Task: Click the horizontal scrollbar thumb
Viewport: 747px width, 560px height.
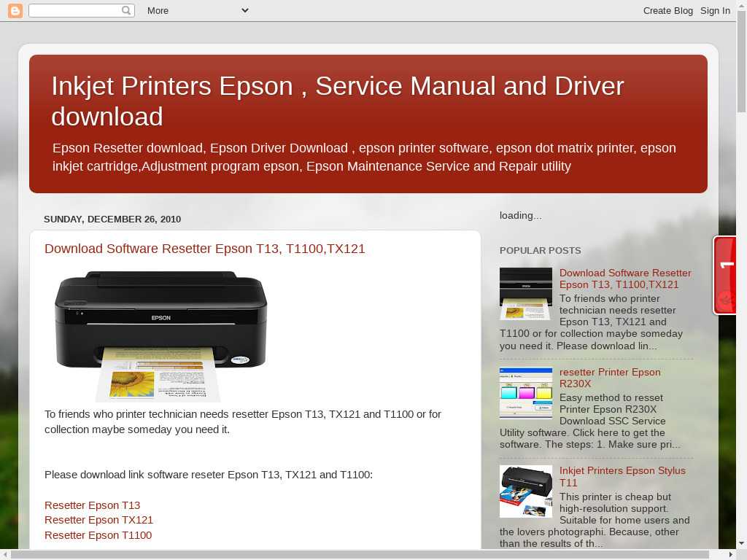Action: [360, 555]
